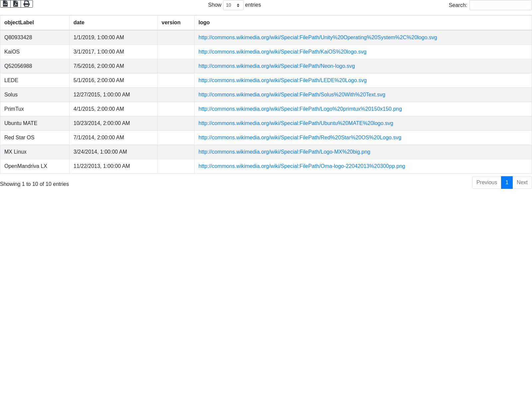532x399 pixels.
Task: Open the KaiOS logo.svg link
Action: pos(282,52)
